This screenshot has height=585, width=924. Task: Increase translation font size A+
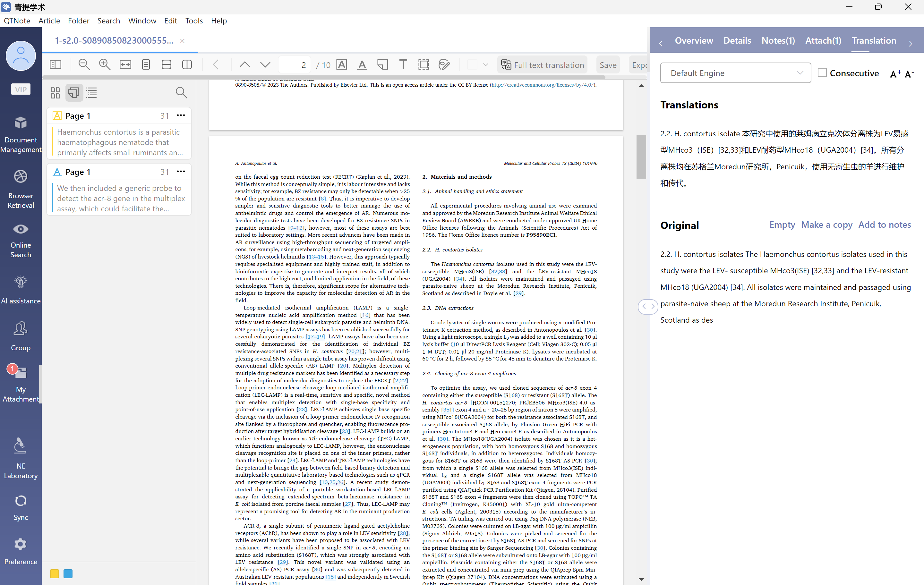coord(895,74)
